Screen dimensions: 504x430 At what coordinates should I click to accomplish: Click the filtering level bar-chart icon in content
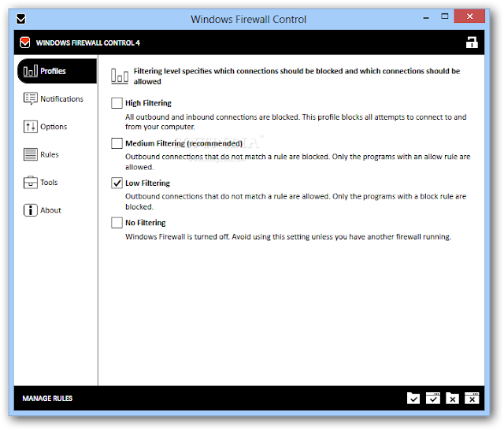point(120,76)
